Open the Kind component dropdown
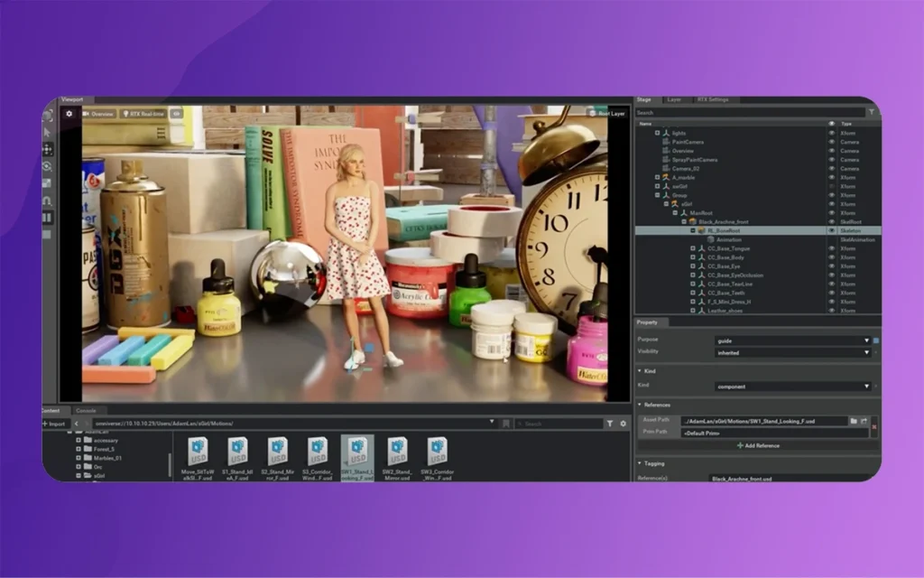This screenshot has width=924, height=578. [x=792, y=387]
